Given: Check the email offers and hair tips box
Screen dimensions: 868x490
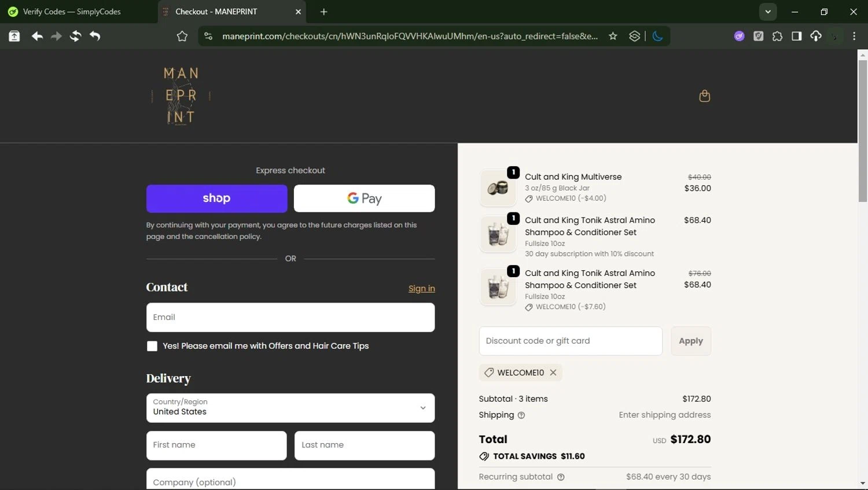Looking at the screenshot, I should coord(152,346).
